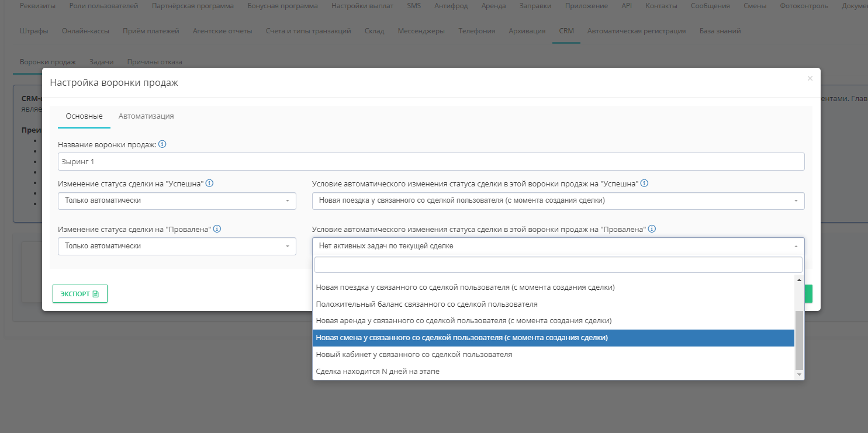This screenshot has width=868, height=433.
Task: Choose highlighted 'Новая смена у связанного' option
Action: coord(554,338)
